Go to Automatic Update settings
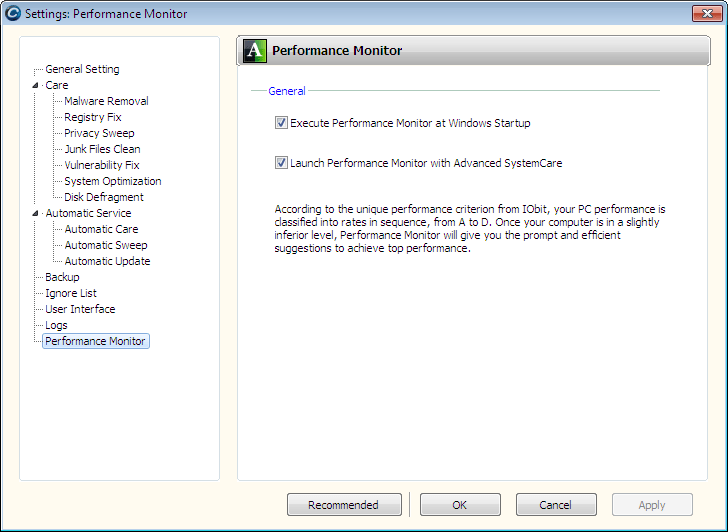The image size is (728, 532). click(107, 261)
